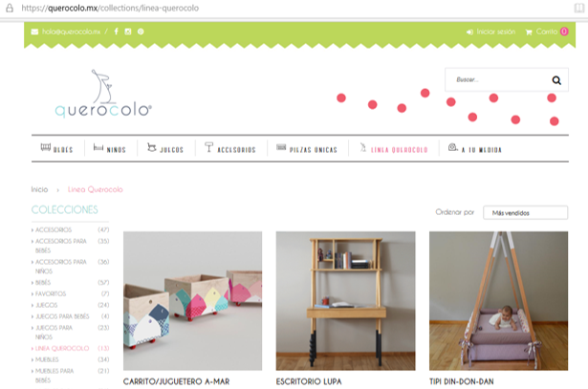Go to A tu medida menu
Image resolution: width=588 pixels, height=389 pixels.
[475, 149]
